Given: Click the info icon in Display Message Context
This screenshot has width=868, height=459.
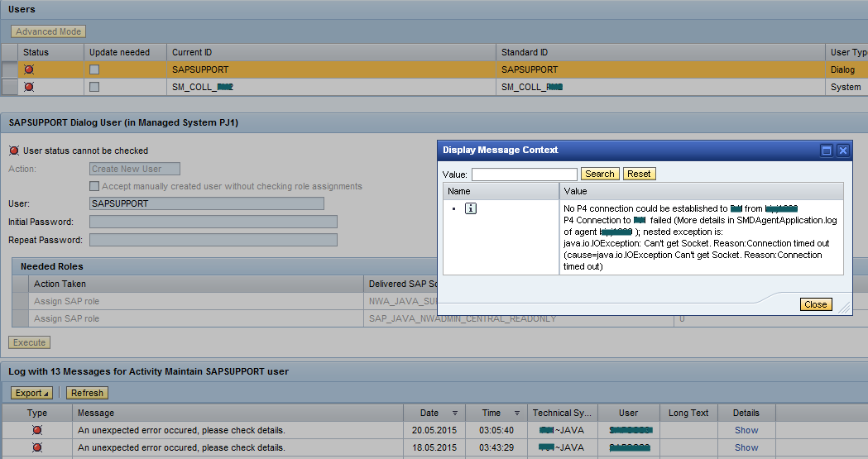Looking at the screenshot, I should (471, 208).
